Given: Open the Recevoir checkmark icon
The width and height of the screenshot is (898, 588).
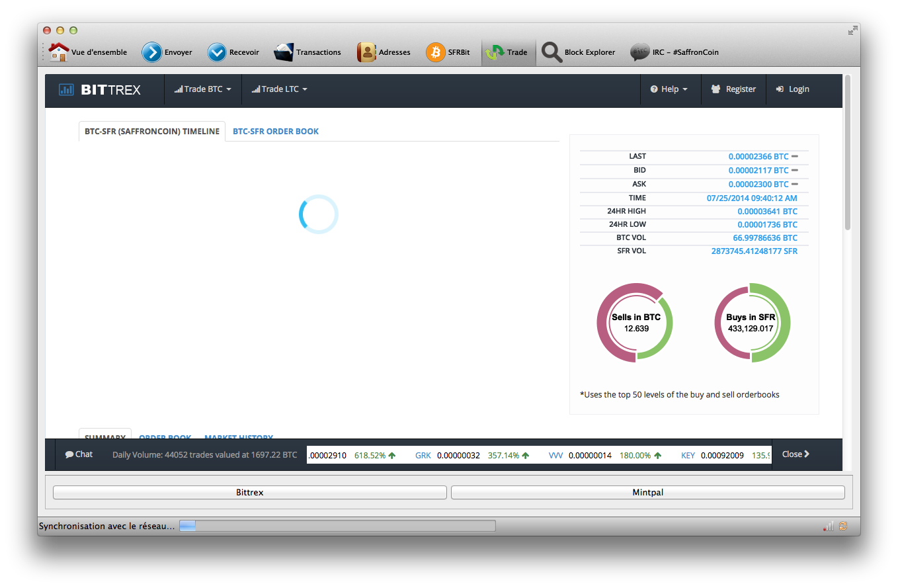Looking at the screenshot, I should pyautogui.click(x=217, y=52).
